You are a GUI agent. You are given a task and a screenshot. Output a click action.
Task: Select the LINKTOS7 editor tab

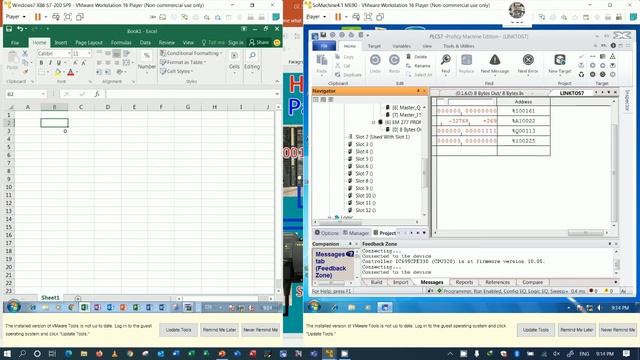[572, 93]
